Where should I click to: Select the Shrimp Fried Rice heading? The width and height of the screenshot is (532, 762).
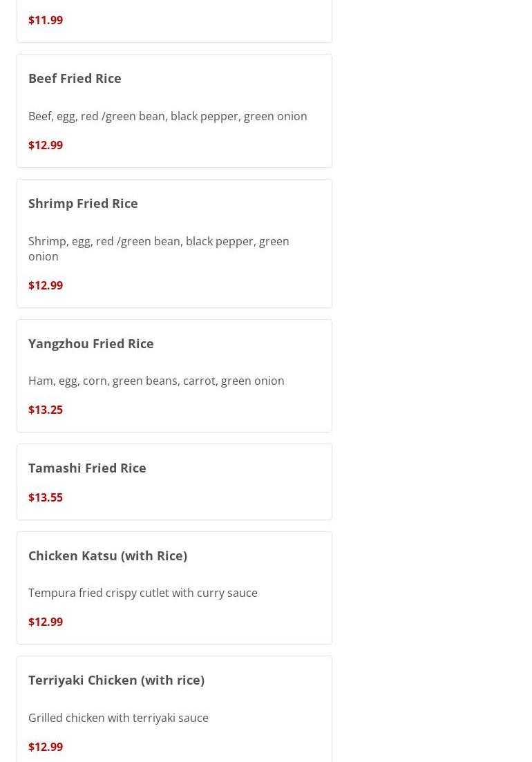[83, 203]
